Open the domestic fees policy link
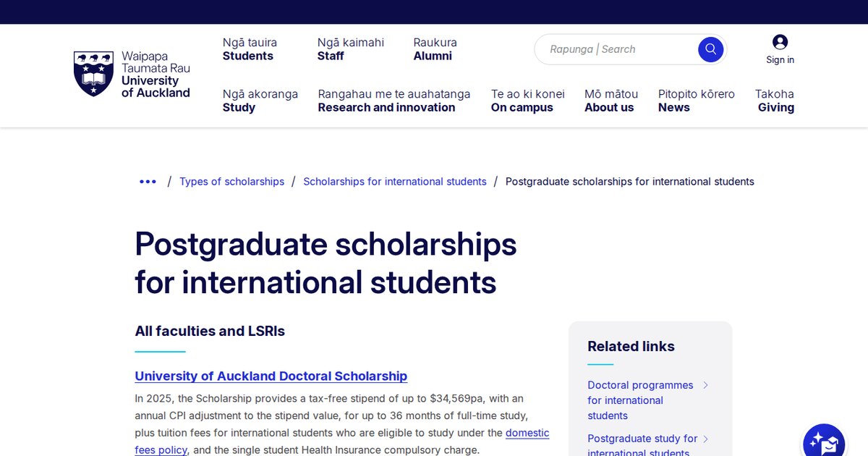Viewport: 868px width, 456px height. point(342,442)
